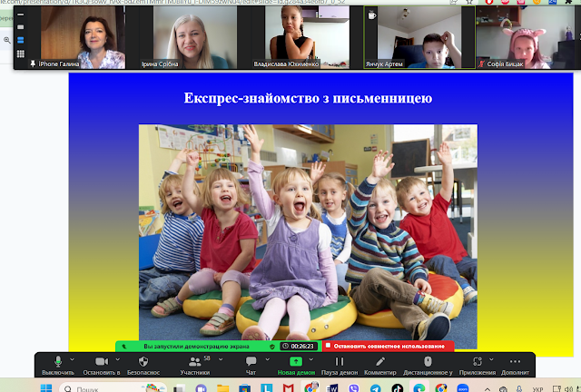Expand the arrow next to Приложения
Image resolution: width=581 pixels, height=392 pixels.
tap(491, 359)
